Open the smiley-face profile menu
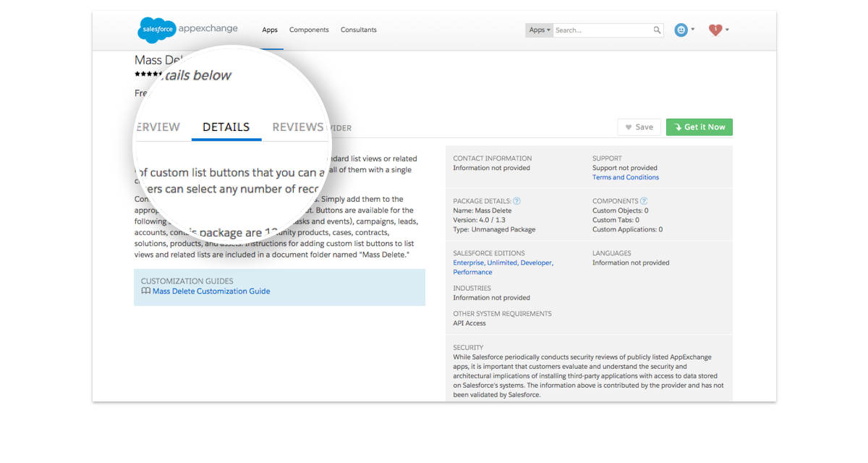868x463 pixels. (x=684, y=30)
